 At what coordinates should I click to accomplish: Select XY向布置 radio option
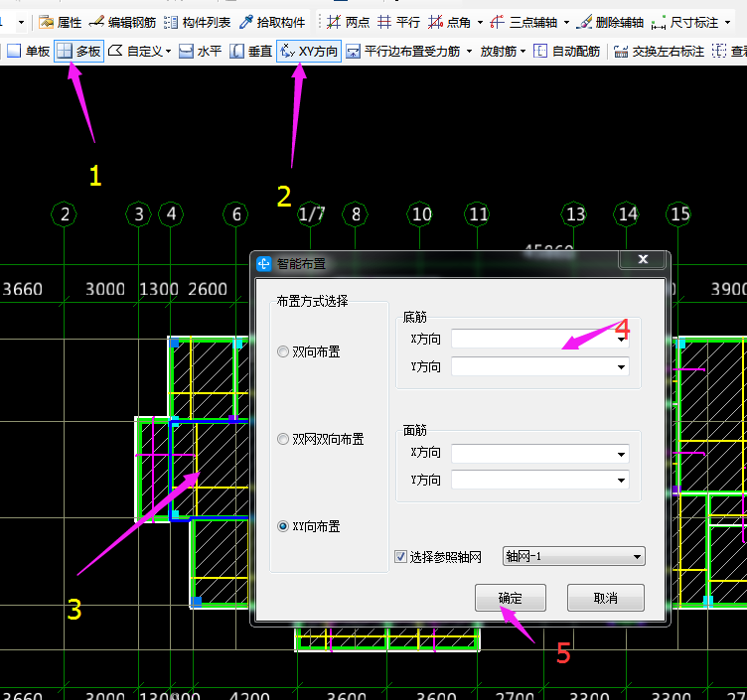point(283,526)
